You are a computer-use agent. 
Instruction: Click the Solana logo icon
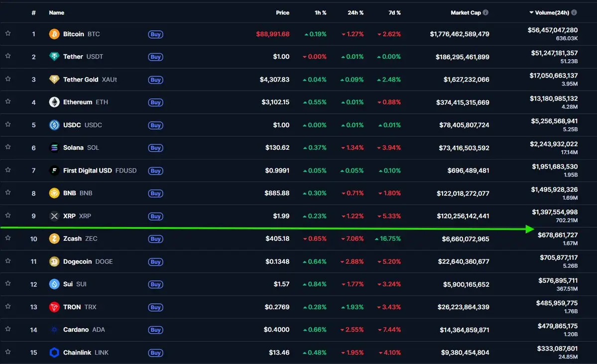click(54, 148)
